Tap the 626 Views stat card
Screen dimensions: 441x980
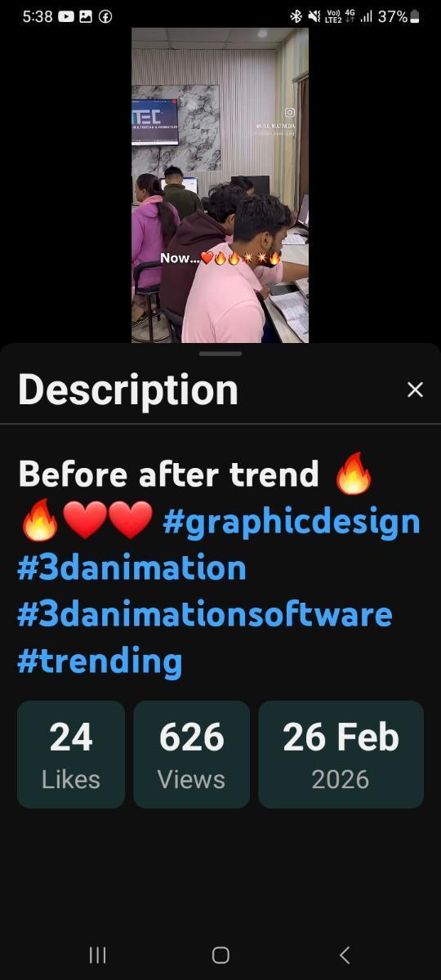click(x=192, y=755)
